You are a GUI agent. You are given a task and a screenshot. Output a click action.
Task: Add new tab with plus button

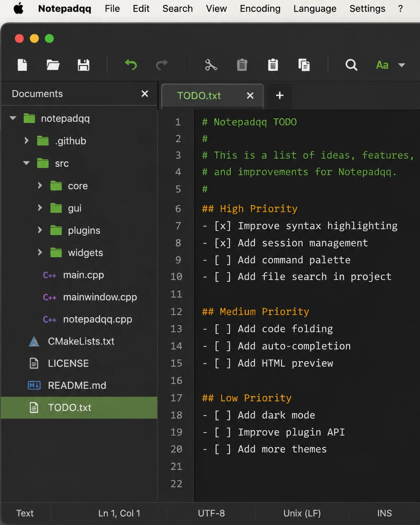tap(280, 95)
